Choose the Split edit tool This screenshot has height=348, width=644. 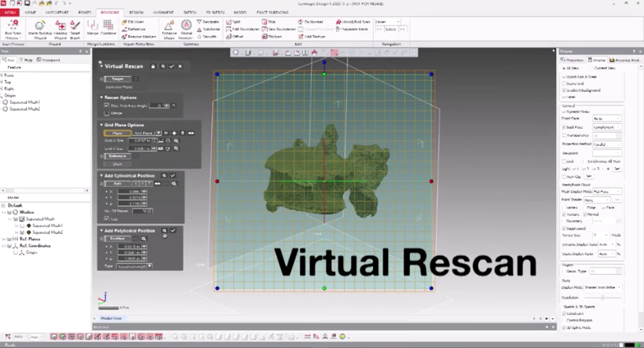click(x=233, y=22)
